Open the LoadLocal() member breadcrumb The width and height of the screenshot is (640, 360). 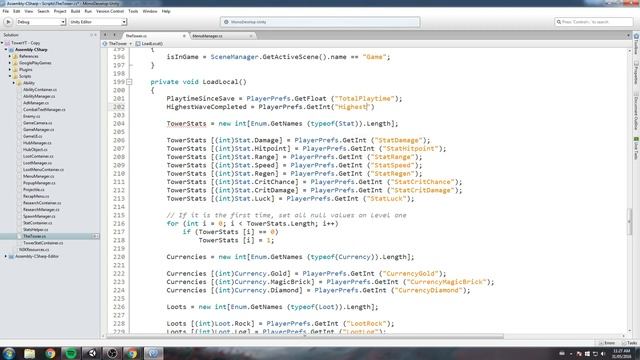click(149, 44)
